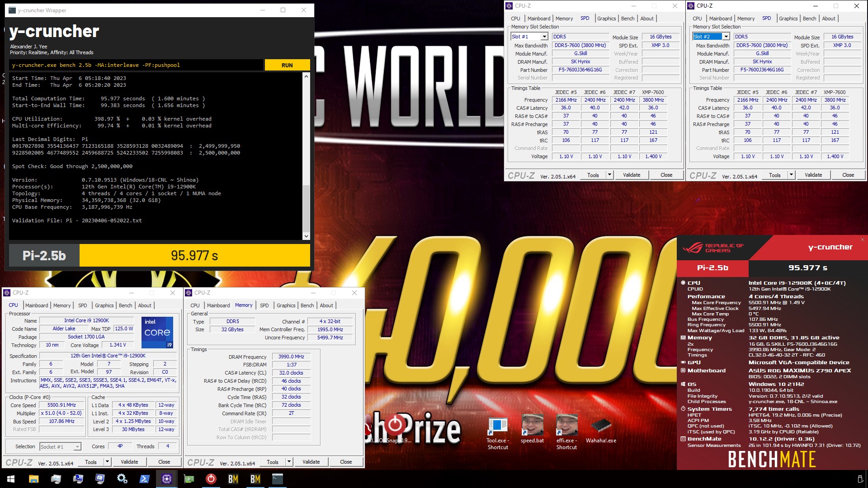This screenshot has width=868, height=488.
Task: Click the CPU section icon in BenchMate panel
Action: [x=683, y=283]
